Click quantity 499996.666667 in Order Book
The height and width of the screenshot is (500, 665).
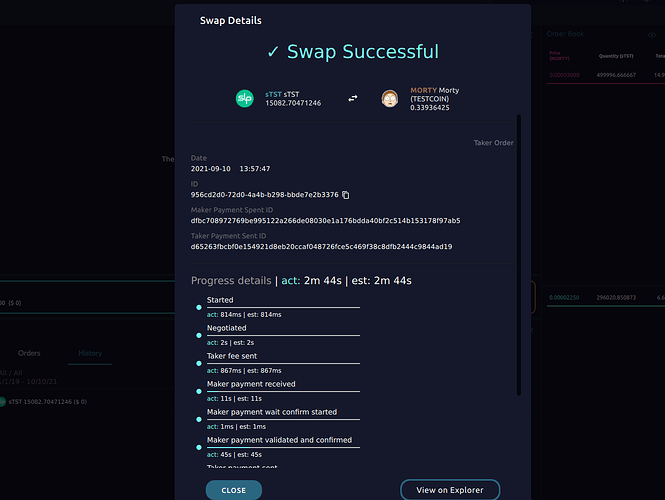tap(616, 75)
